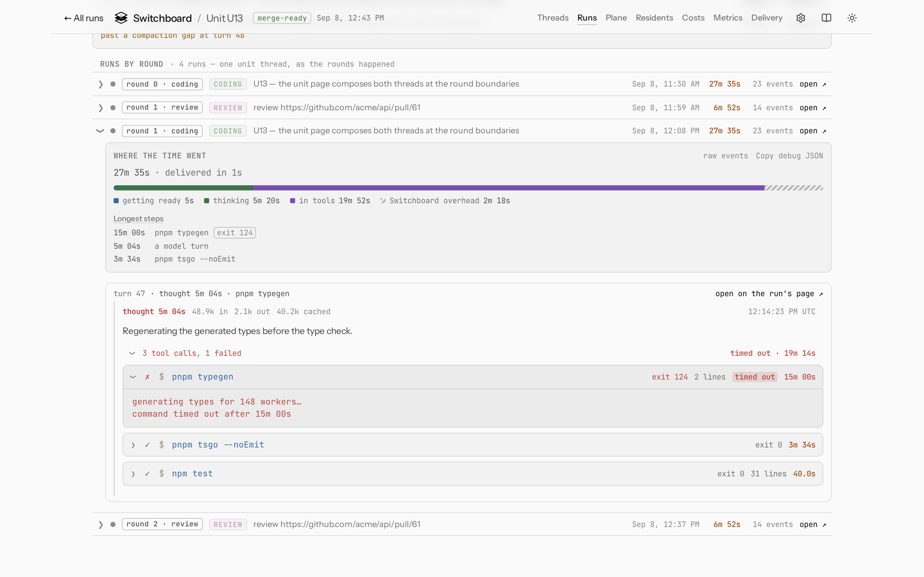
Task: Go back via All runs arrow
Action: tap(84, 18)
